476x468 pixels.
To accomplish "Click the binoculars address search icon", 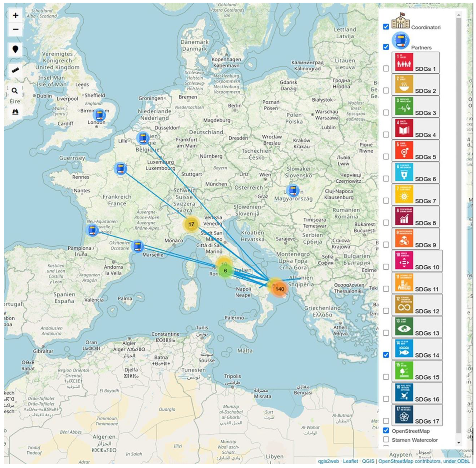I will (x=15, y=112).
